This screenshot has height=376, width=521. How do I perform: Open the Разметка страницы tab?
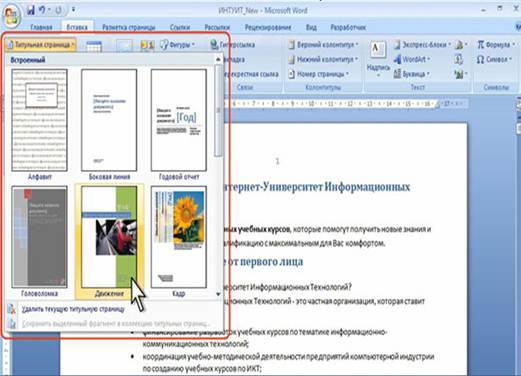point(129,27)
